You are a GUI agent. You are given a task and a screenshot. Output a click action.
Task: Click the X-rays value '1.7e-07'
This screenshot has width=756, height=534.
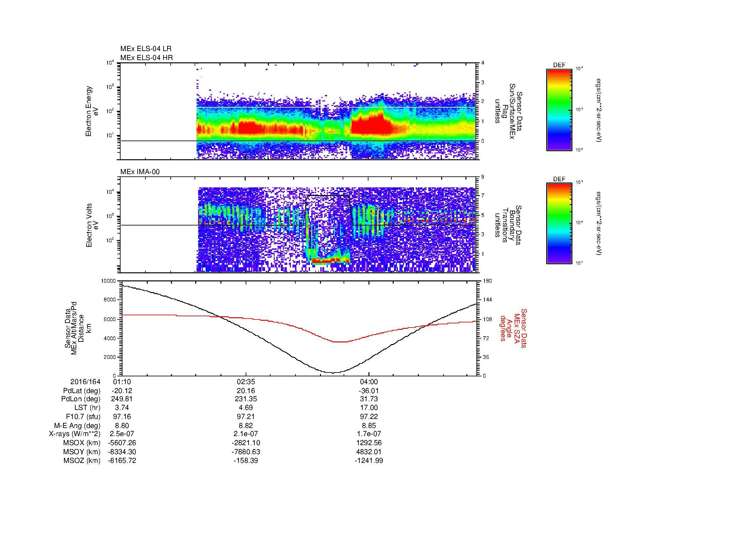coord(369,434)
